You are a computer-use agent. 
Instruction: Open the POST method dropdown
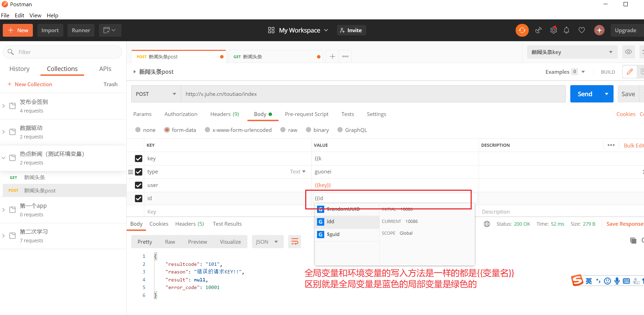tap(156, 94)
